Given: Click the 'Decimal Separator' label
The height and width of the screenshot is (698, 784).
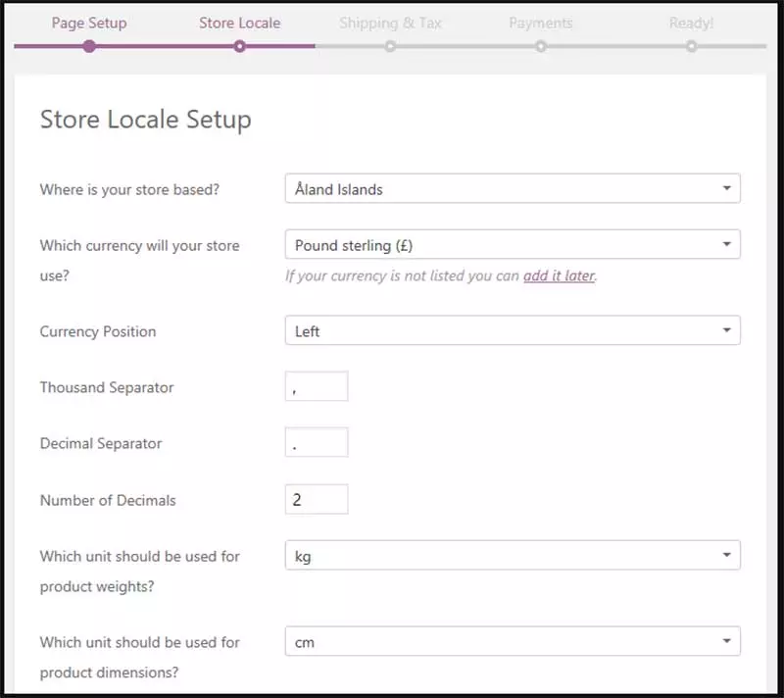Looking at the screenshot, I should click(101, 443).
